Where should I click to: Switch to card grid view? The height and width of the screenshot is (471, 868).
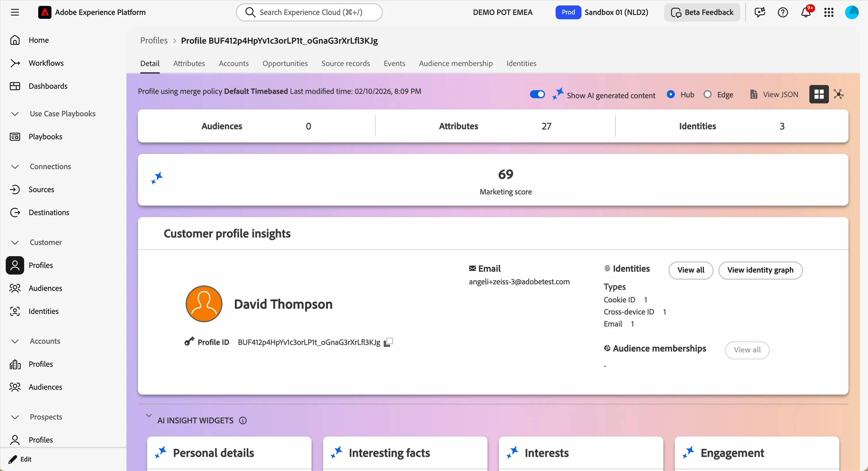(819, 94)
